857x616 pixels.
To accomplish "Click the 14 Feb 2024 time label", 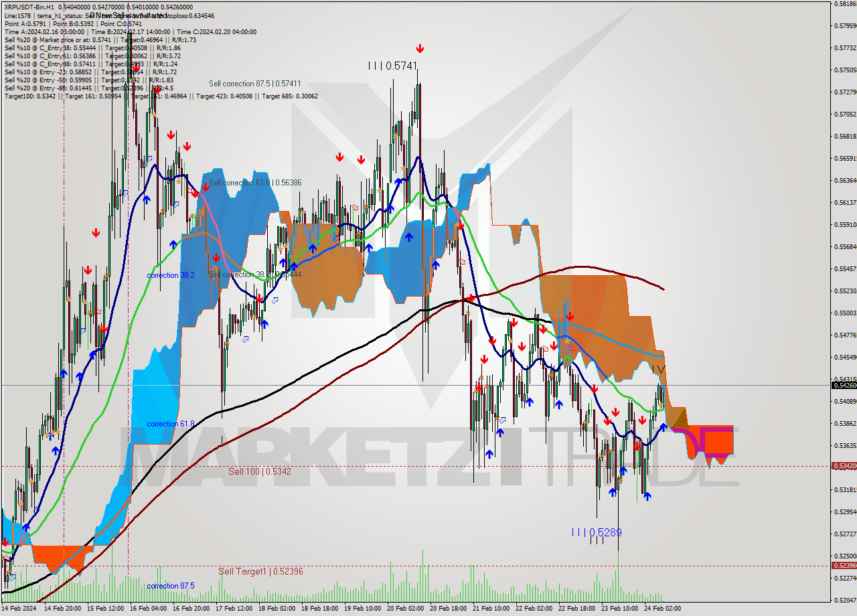I will [19, 609].
